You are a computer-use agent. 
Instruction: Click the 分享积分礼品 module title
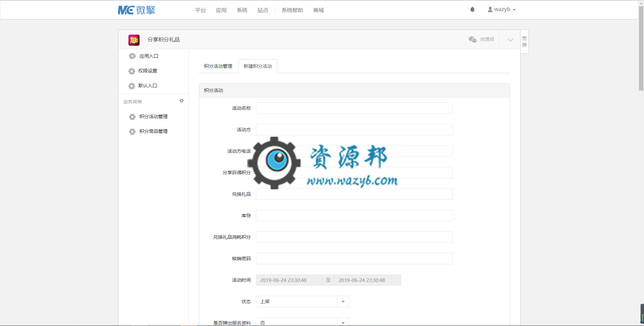point(164,40)
